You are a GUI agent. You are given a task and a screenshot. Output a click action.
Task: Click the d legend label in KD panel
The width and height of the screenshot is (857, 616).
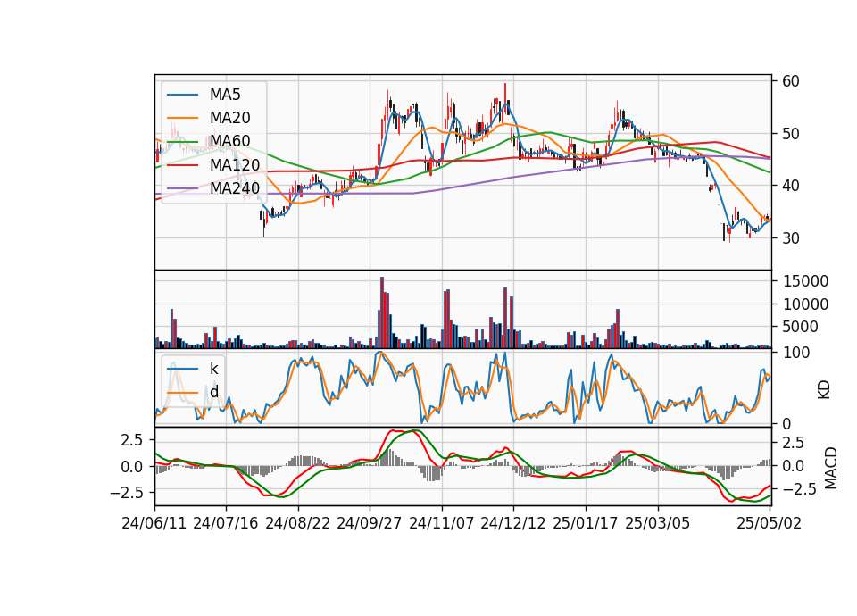(214, 391)
